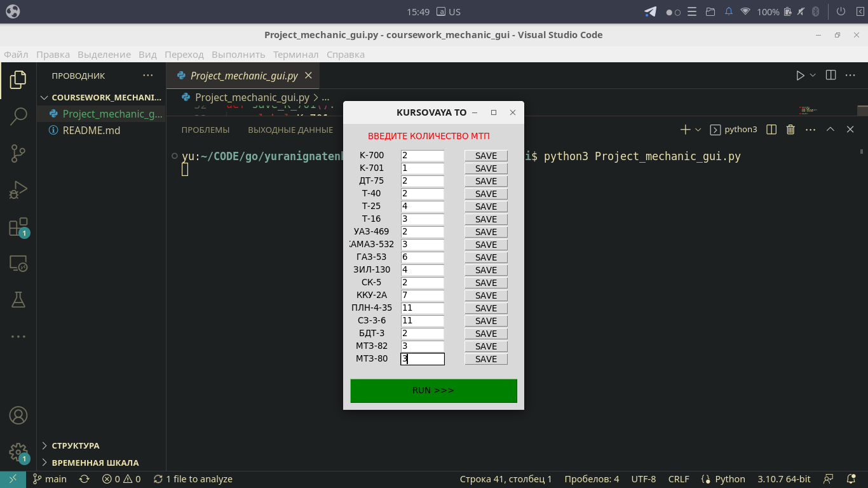Click SAVE button for УАЗ-469 row
868x488 pixels.
(486, 232)
